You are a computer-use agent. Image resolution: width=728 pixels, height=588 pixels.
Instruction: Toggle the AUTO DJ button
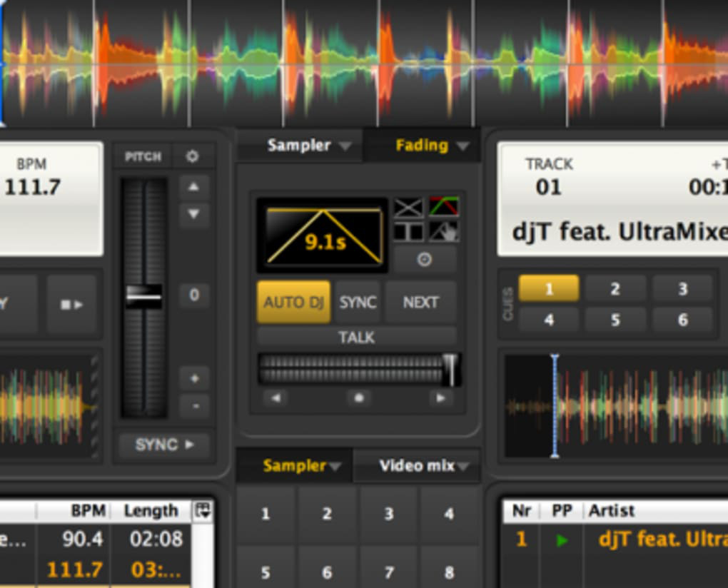293,302
